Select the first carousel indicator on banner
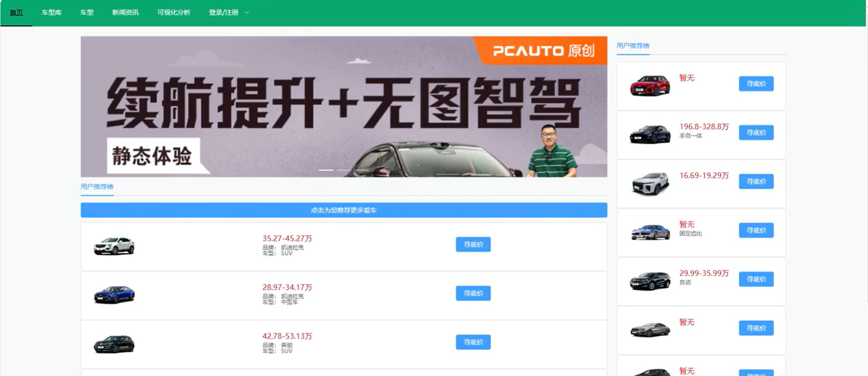Viewport: 868px width, 376px height. click(x=326, y=170)
